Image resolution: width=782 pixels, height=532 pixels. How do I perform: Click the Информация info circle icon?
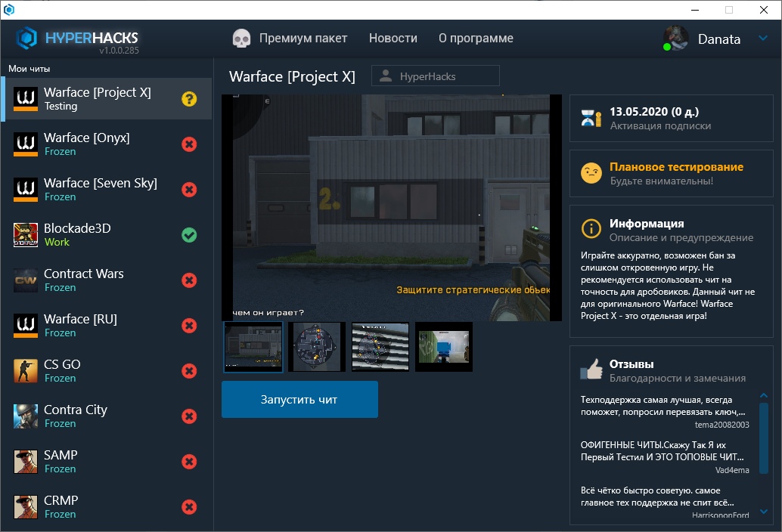coord(591,229)
